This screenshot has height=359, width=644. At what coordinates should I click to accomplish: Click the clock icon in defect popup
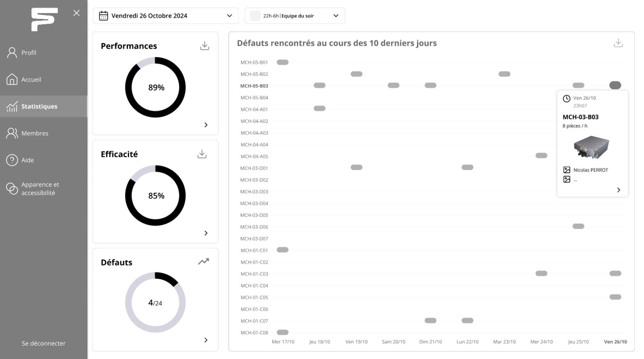566,98
